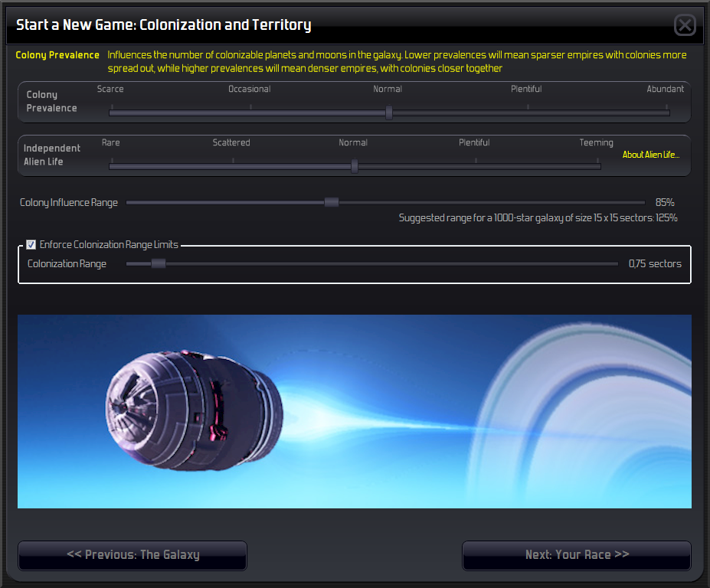
Task: Click the Colony Prevalence slider handle
Action: (389, 113)
